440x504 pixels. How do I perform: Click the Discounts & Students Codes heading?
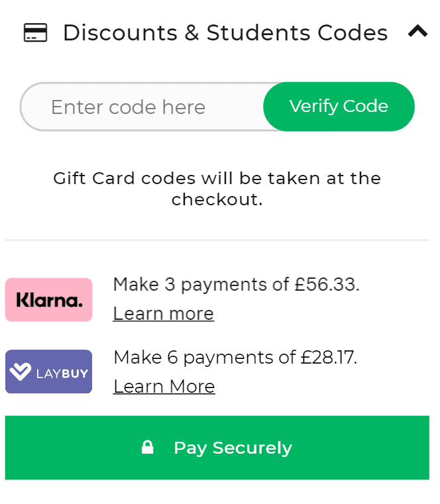click(x=225, y=32)
